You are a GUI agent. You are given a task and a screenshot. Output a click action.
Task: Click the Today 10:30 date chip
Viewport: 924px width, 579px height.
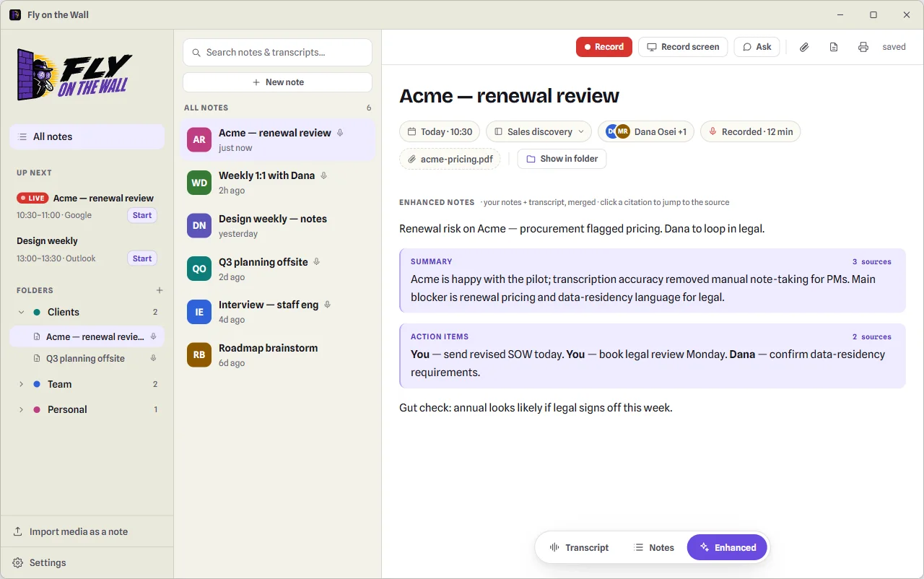click(440, 131)
